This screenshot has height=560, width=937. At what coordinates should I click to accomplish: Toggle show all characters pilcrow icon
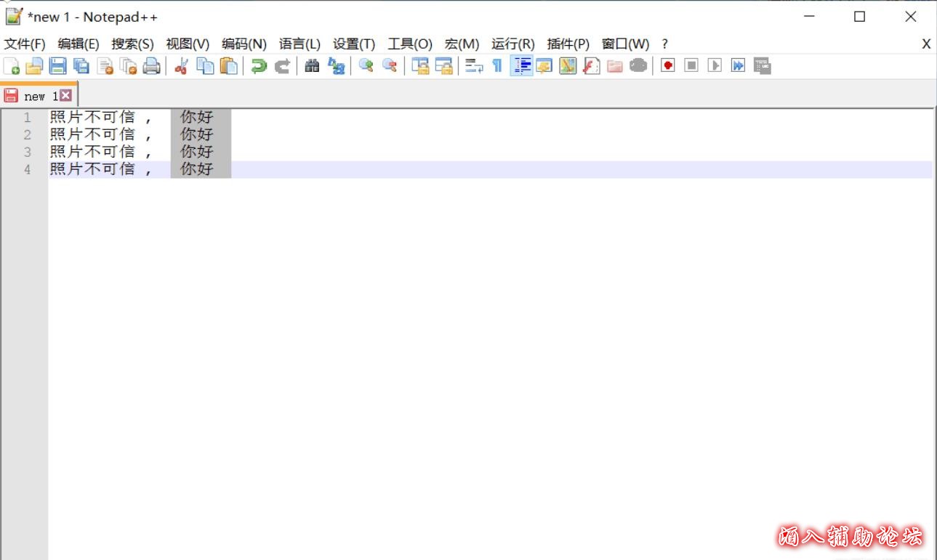point(497,66)
